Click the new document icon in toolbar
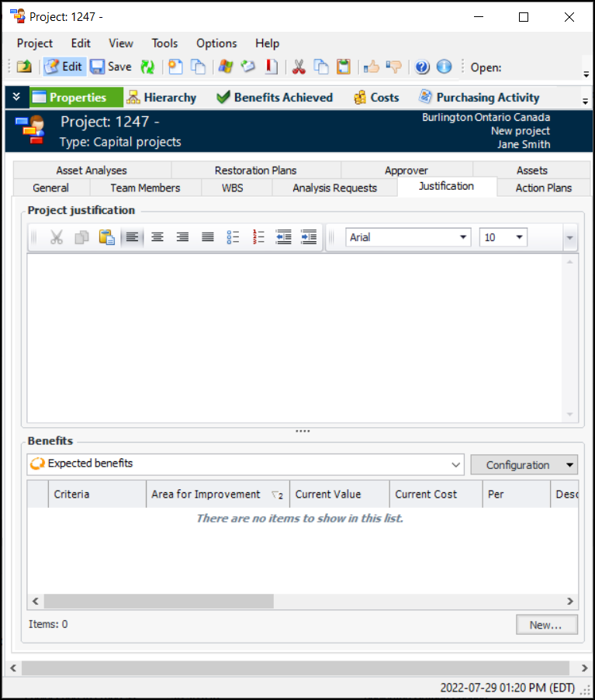 point(175,67)
